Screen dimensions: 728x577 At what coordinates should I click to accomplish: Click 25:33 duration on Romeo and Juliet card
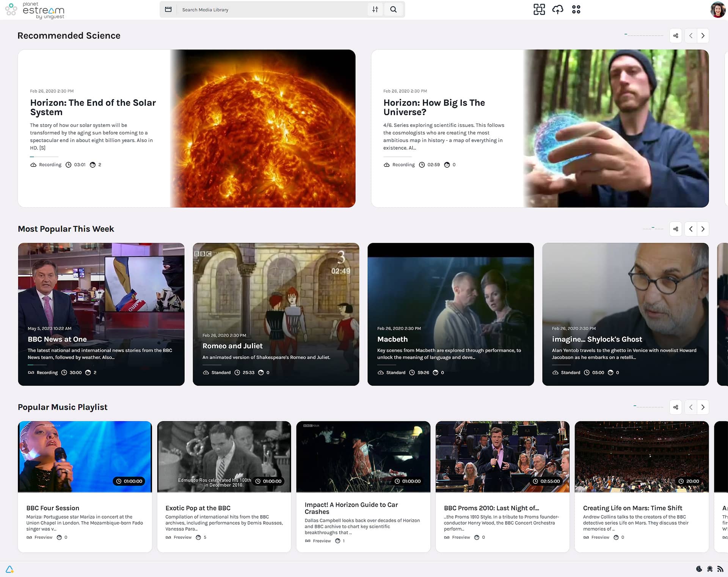coord(248,373)
